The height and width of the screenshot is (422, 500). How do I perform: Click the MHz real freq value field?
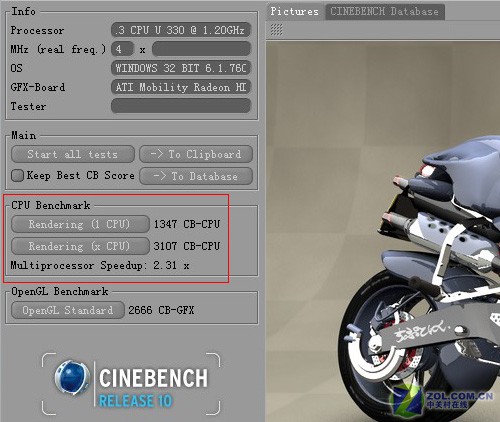[x=201, y=49]
